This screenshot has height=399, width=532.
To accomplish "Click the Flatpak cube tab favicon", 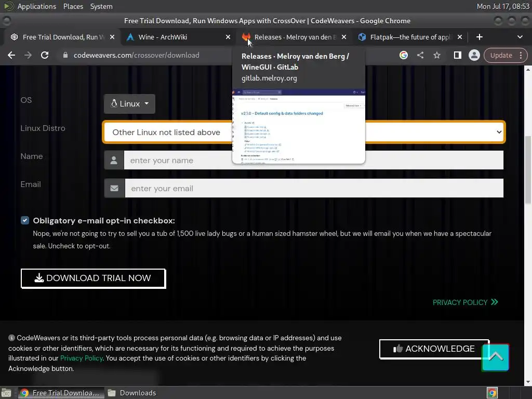I will tap(362, 37).
